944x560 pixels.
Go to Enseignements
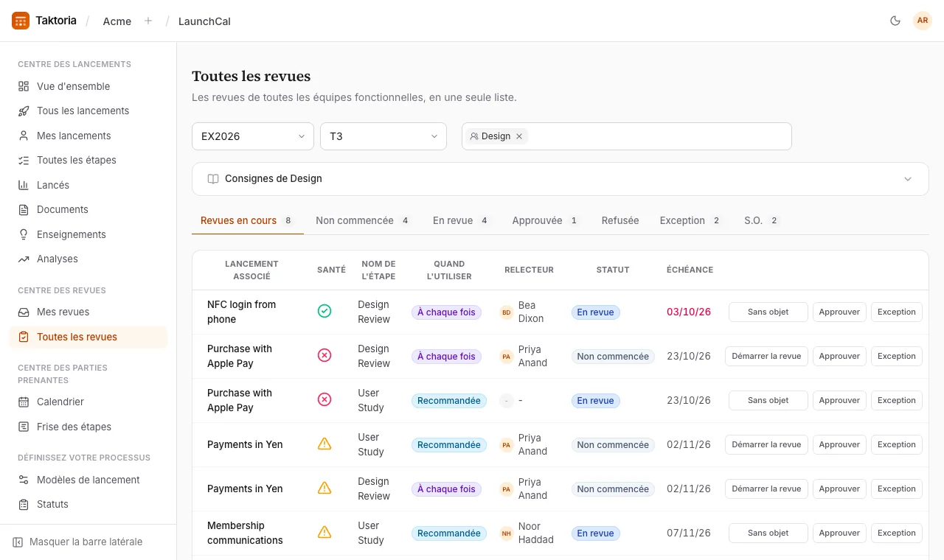point(88,234)
